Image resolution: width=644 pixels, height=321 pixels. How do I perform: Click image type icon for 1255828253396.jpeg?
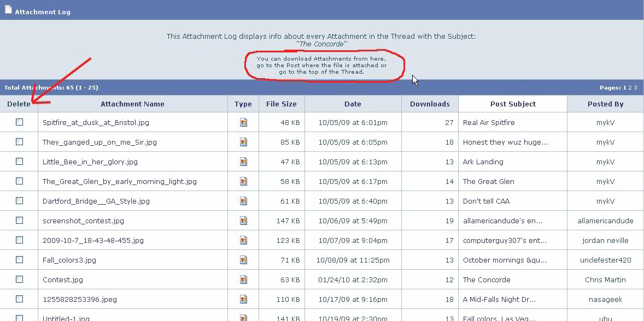(x=244, y=299)
